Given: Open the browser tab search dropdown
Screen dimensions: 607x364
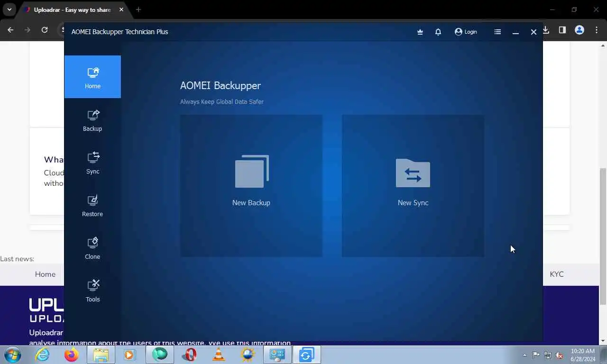Looking at the screenshot, I should 9,9.
